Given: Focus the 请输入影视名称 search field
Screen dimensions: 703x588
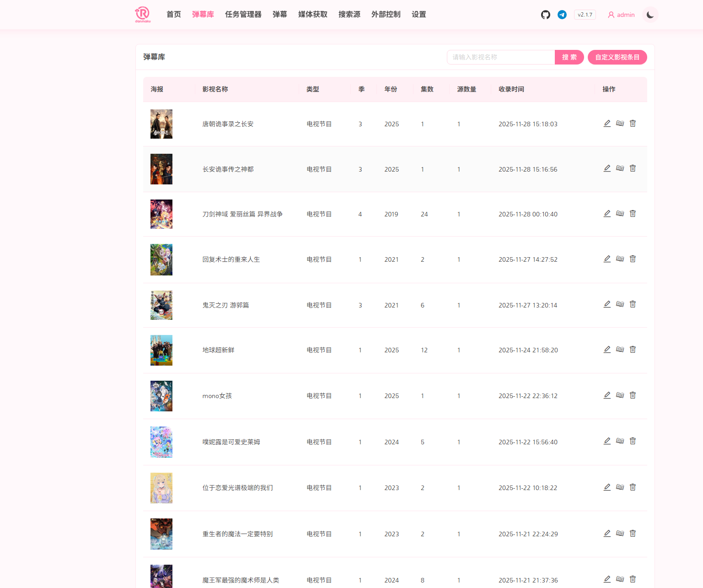Looking at the screenshot, I should (500, 57).
